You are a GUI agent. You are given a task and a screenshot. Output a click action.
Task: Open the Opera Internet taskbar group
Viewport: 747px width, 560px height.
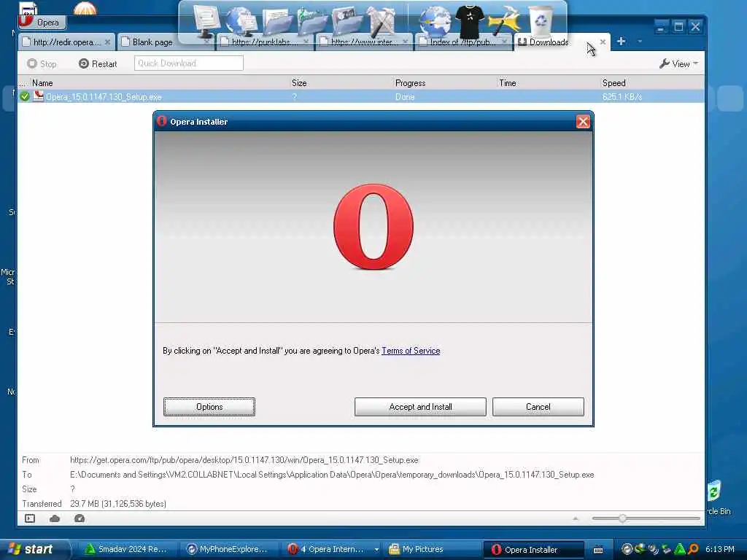332,549
